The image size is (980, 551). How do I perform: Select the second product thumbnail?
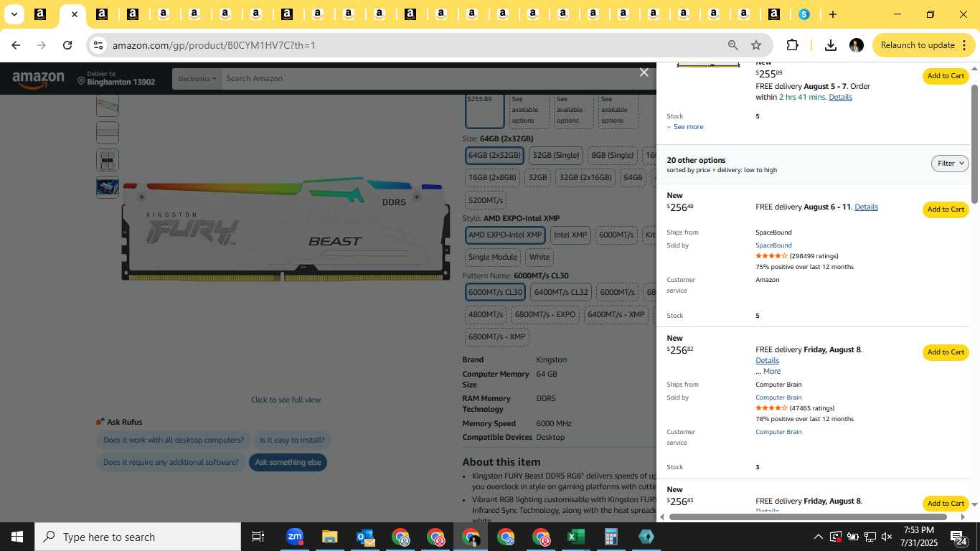coord(108,133)
